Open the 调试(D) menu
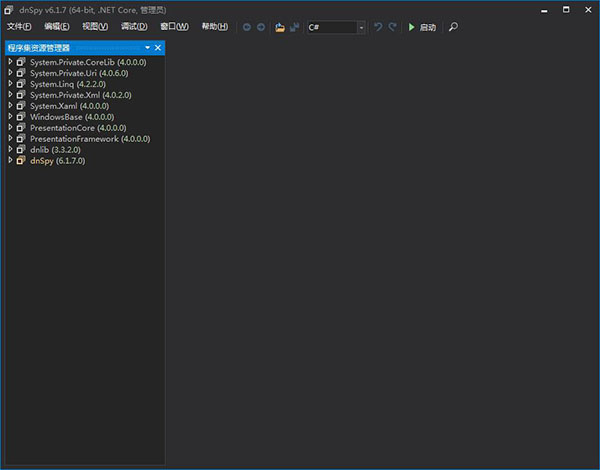The height and width of the screenshot is (470, 600). click(134, 26)
